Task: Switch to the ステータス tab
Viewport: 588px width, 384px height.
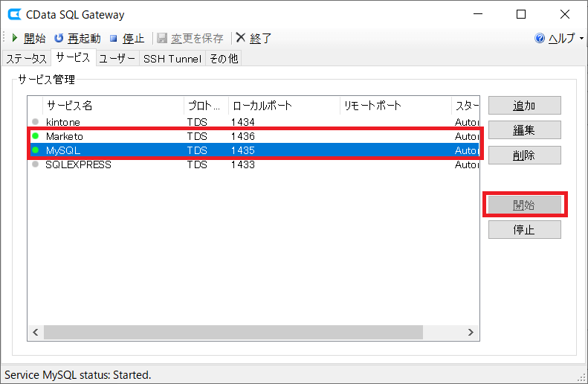Action: [26, 59]
